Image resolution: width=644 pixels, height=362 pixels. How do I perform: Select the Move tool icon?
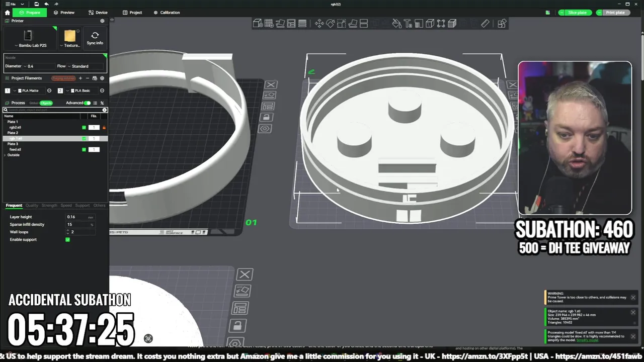point(319,23)
